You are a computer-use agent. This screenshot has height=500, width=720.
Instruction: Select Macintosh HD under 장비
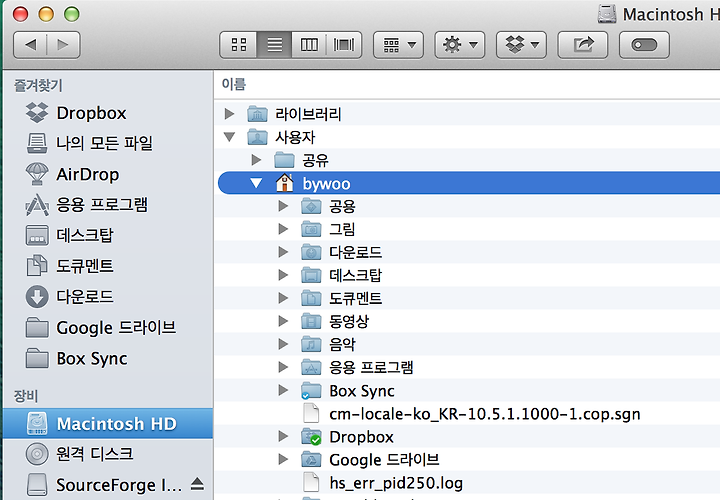[x=108, y=423]
